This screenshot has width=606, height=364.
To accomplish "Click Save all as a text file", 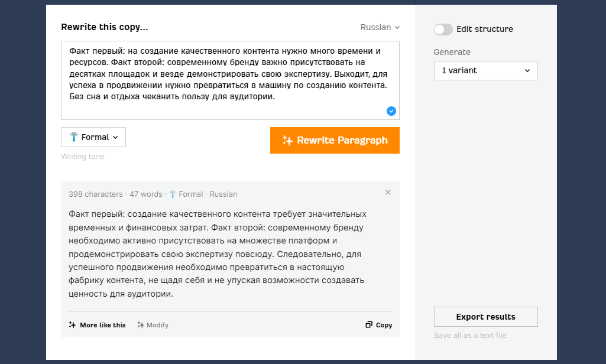I will 469,335.
